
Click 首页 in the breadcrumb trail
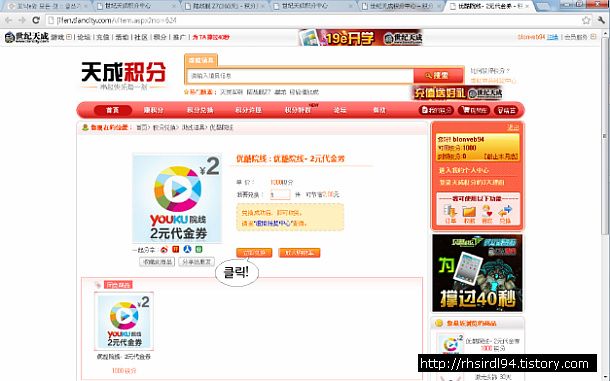coord(143,127)
